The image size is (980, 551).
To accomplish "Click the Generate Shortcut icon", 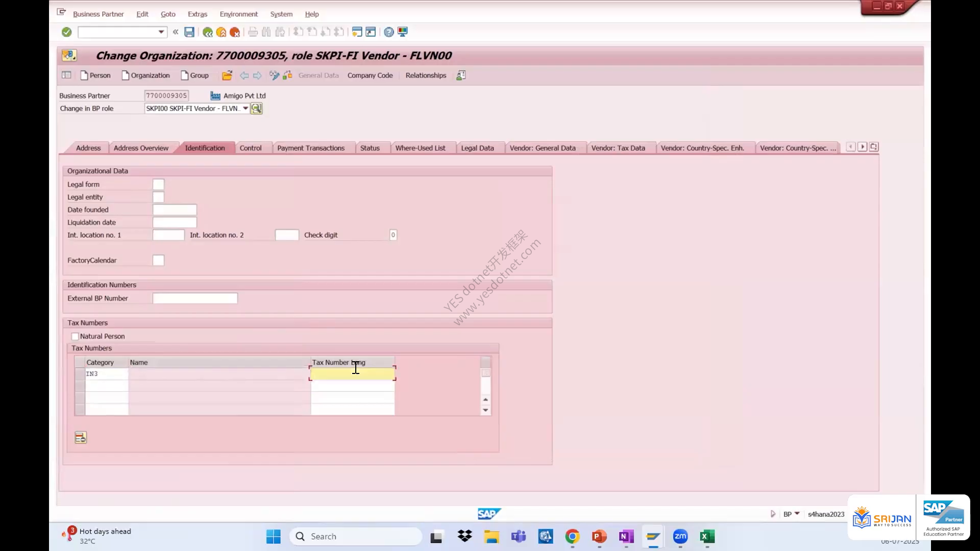I will point(371,32).
